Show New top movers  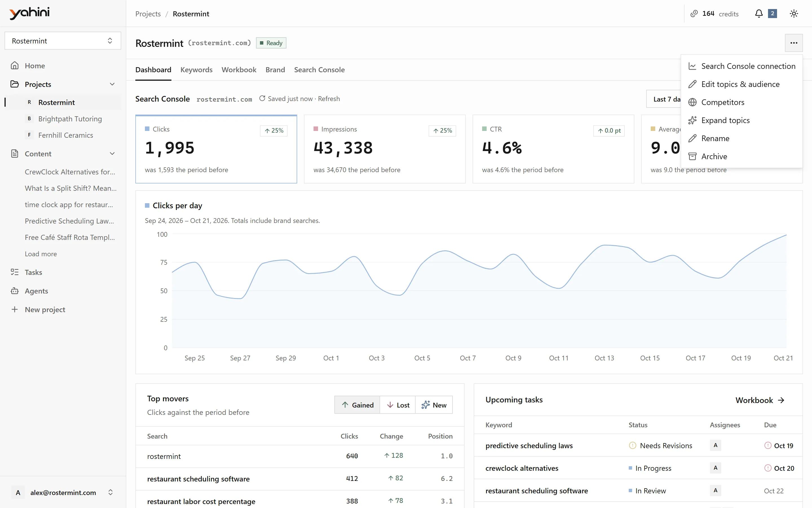(x=434, y=405)
